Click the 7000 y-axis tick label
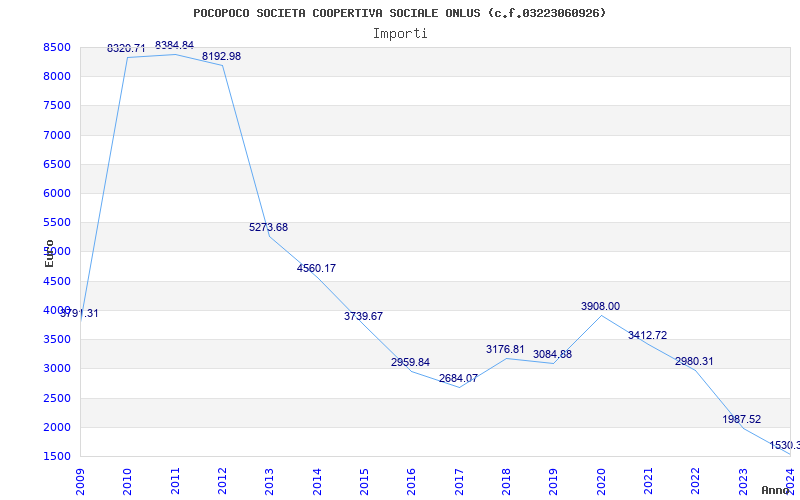The image size is (800, 500). tap(57, 135)
